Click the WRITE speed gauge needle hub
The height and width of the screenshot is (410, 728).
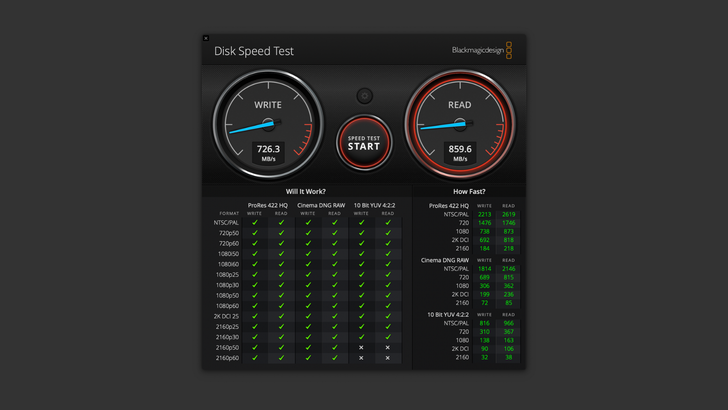268,125
